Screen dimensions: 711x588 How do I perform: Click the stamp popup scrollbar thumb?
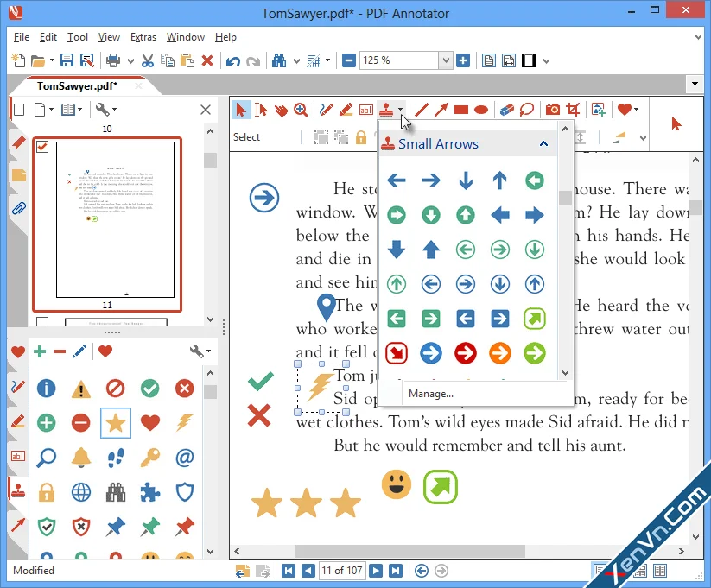(565, 198)
